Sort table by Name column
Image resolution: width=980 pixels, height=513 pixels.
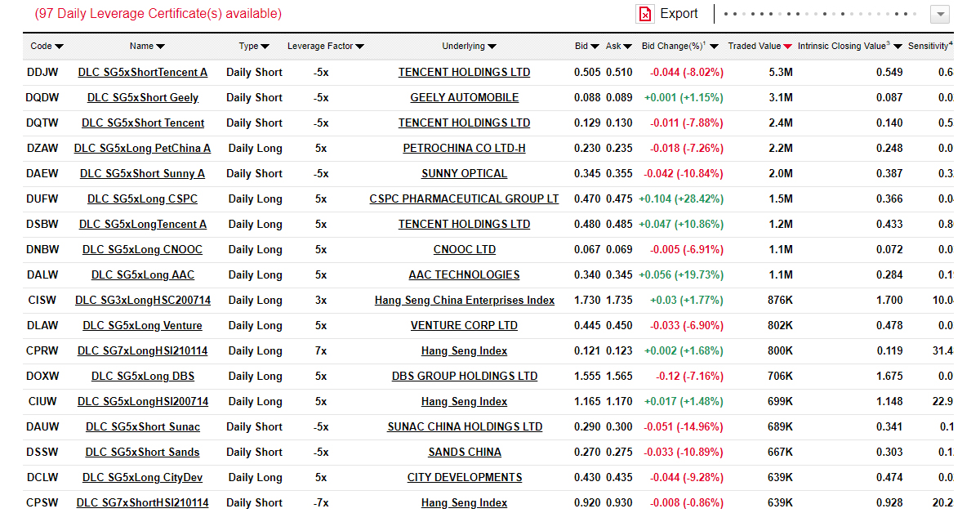[x=147, y=47]
